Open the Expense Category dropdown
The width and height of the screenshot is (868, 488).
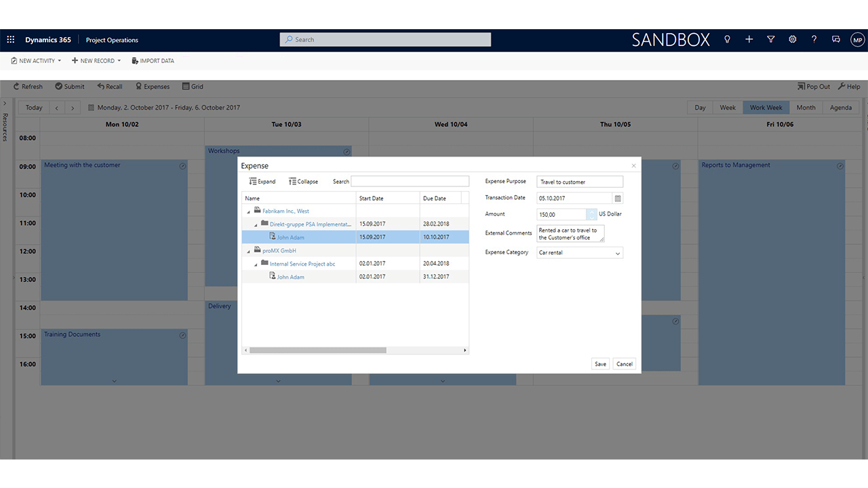click(x=617, y=253)
